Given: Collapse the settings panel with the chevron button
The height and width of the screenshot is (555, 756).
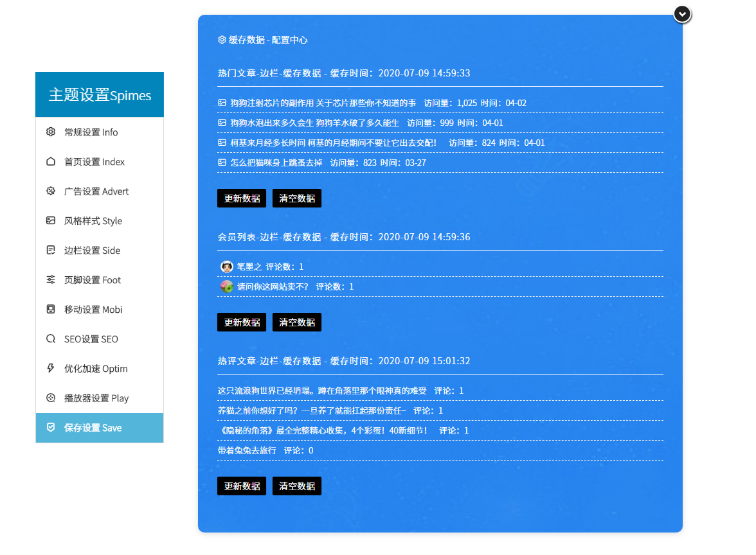Looking at the screenshot, I should [681, 13].
